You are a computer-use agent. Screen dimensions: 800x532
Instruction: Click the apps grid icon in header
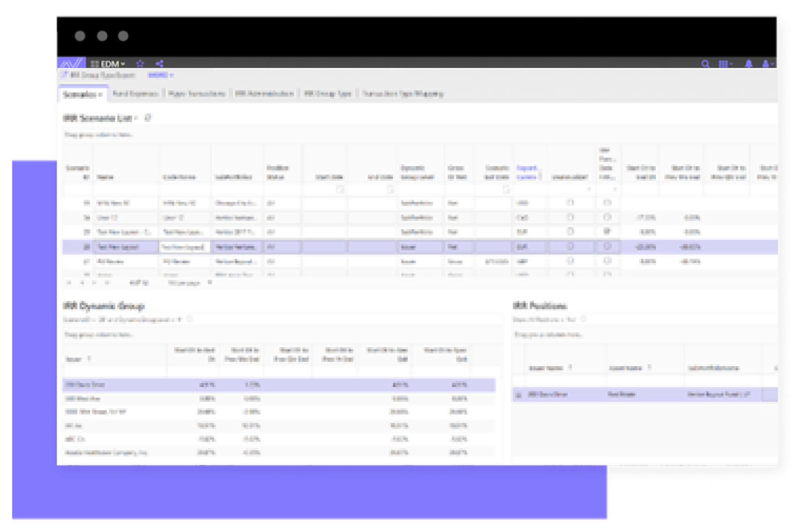point(725,64)
